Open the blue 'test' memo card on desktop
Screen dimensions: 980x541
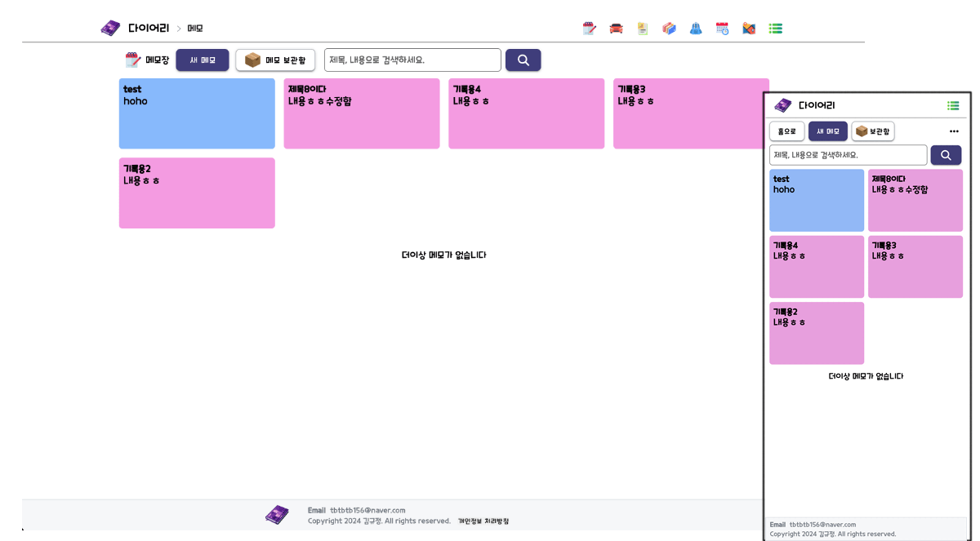coord(197,113)
